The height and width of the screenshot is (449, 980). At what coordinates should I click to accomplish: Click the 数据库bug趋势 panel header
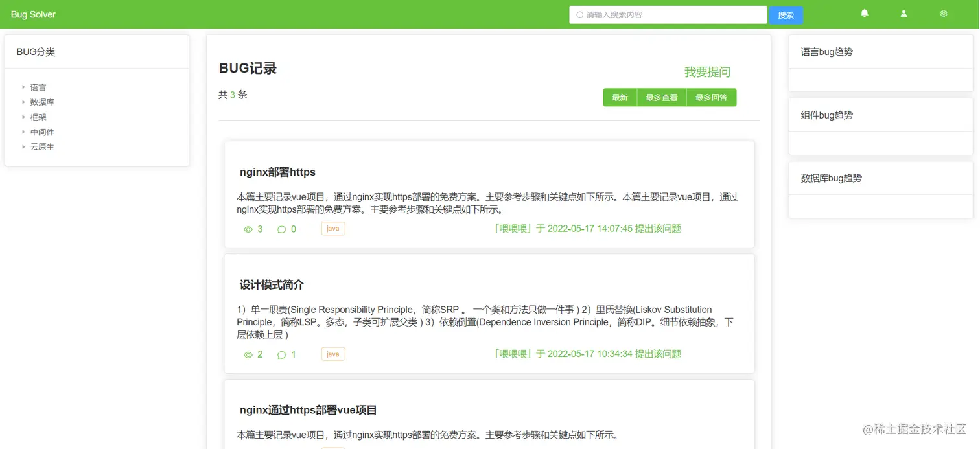[x=881, y=178]
